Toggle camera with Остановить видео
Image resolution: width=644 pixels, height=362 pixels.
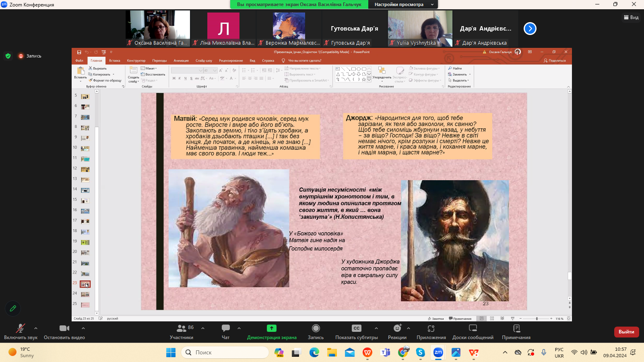(64, 329)
